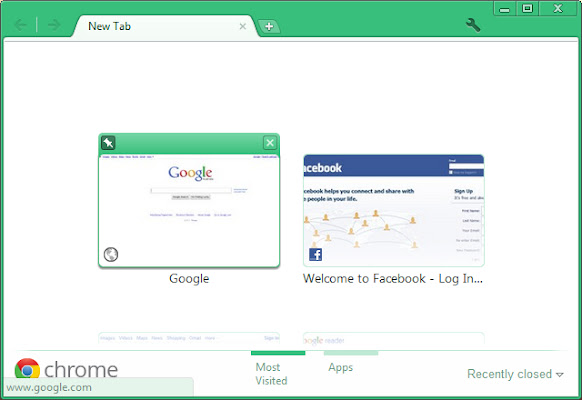This screenshot has width=582, height=400.
Task: Open the Facebook page thumbnail
Action: click(394, 210)
